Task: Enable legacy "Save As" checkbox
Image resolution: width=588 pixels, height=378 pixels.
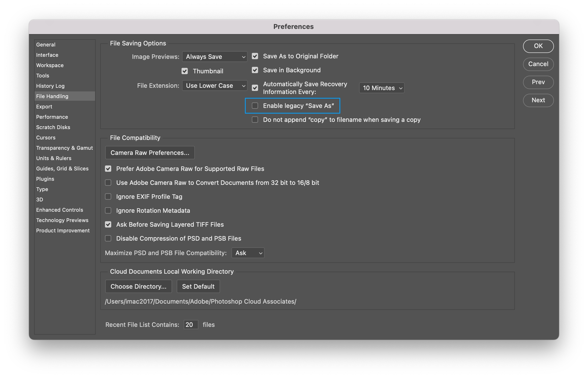Action: (x=255, y=106)
